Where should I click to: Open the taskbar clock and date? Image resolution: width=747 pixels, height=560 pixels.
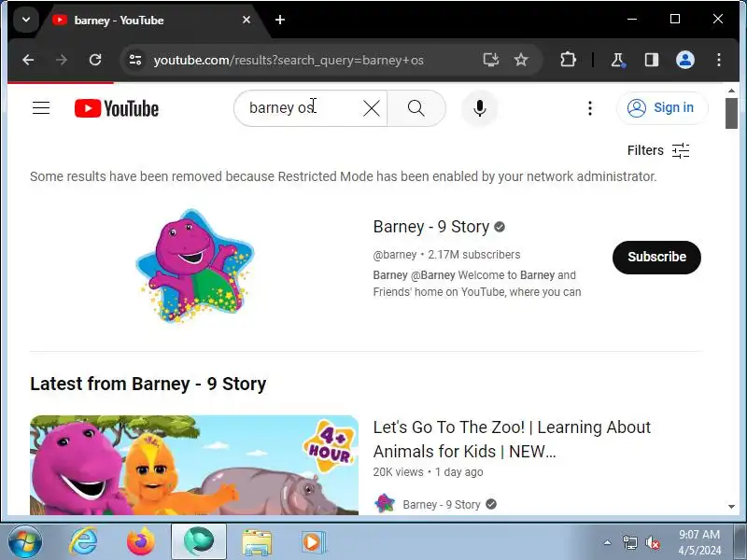click(x=699, y=542)
